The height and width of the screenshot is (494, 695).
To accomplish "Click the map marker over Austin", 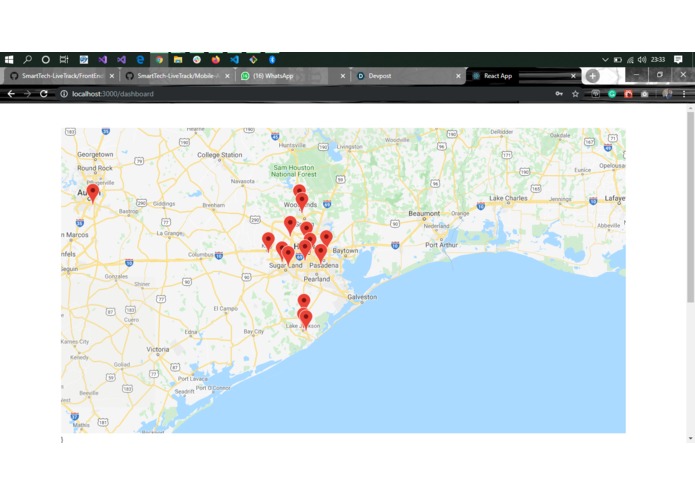I will click(x=93, y=193).
